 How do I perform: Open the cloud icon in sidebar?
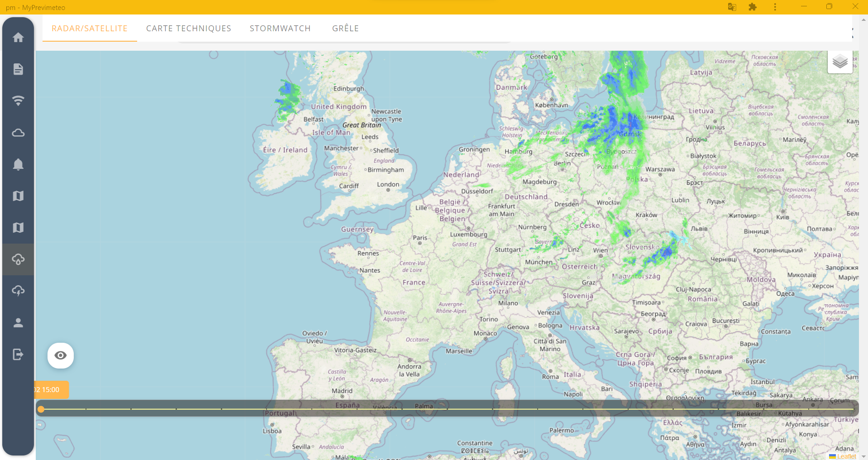tap(18, 133)
